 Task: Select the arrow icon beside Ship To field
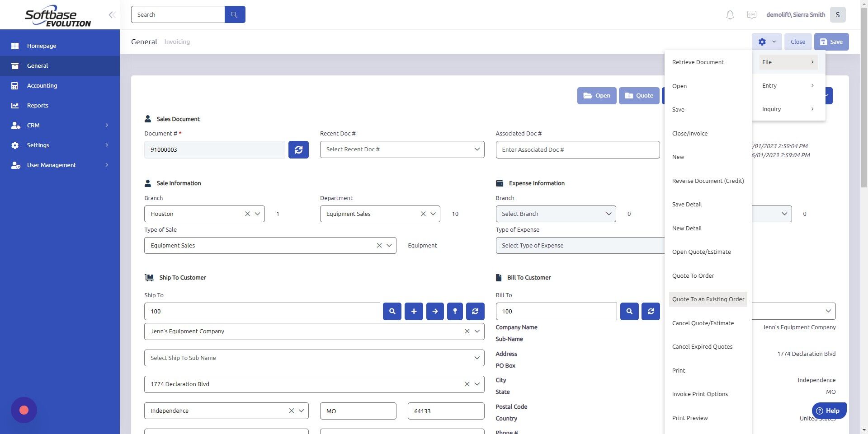click(x=435, y=311)
